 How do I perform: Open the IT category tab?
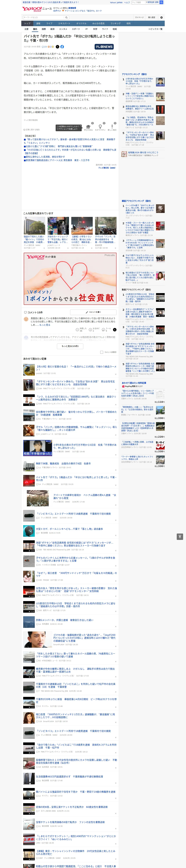click(86, 29)
